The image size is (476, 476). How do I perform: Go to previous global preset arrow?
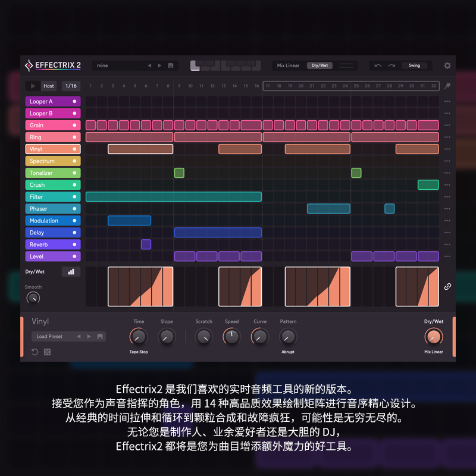coord(149,65)
